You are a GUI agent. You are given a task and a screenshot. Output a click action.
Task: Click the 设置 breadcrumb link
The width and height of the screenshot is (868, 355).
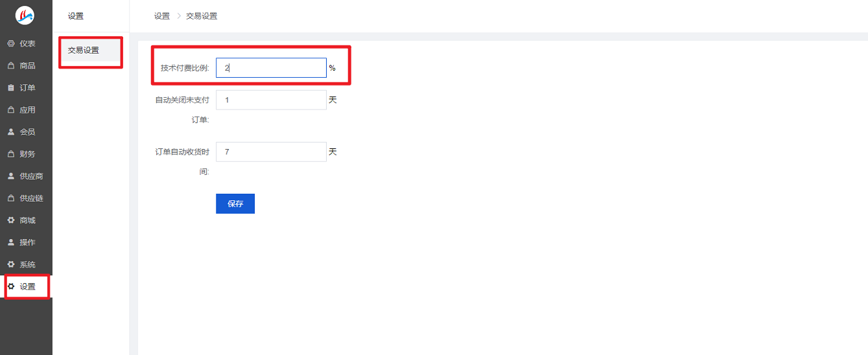point(162,16)
